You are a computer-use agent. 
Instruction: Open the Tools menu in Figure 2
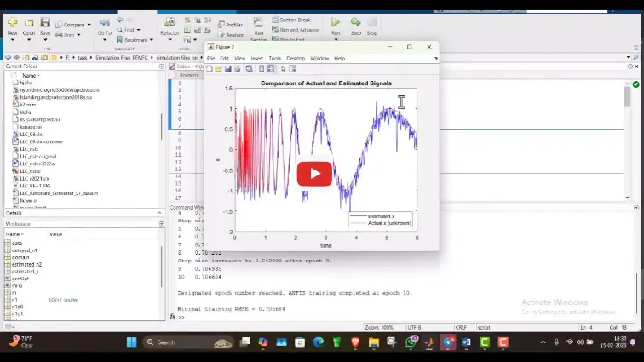pos(274,59)
